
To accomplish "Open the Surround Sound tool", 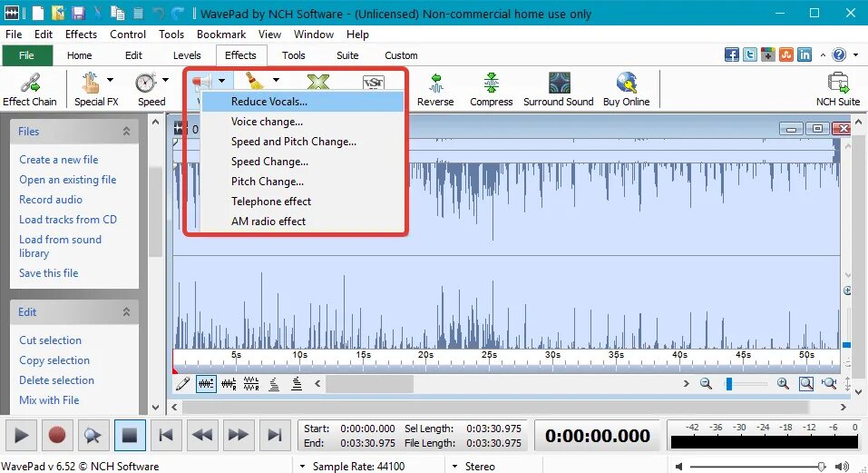I will tap(559, 89).
